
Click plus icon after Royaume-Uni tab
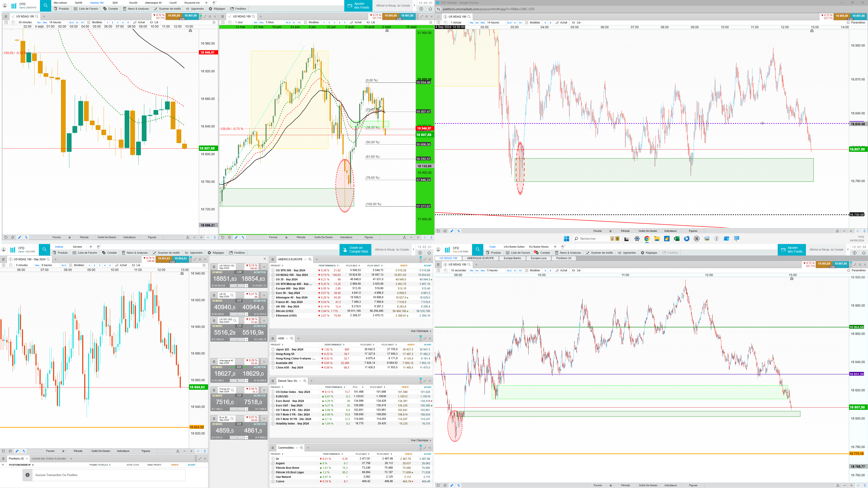pyautogui.click(x=206, y=3)
